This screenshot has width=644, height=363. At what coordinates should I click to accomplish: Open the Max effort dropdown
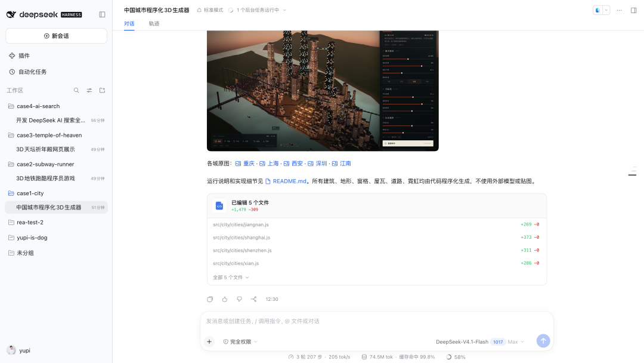point(516,342)
